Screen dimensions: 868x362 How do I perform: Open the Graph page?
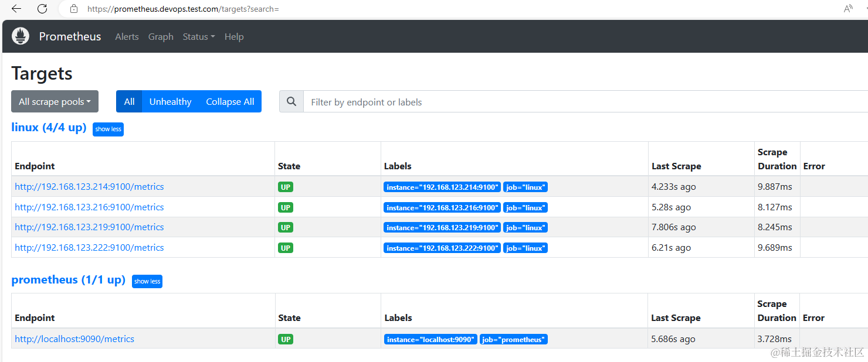[x=161, y=36]
